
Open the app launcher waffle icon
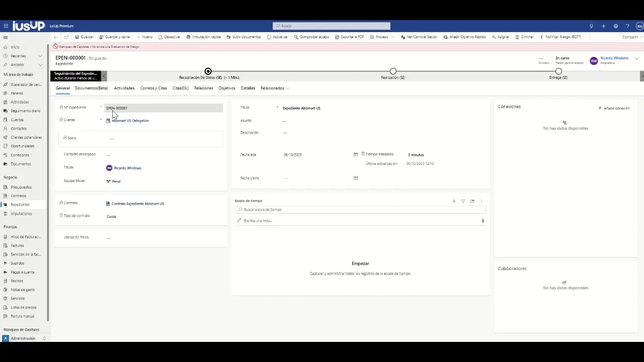pos(6,26)
